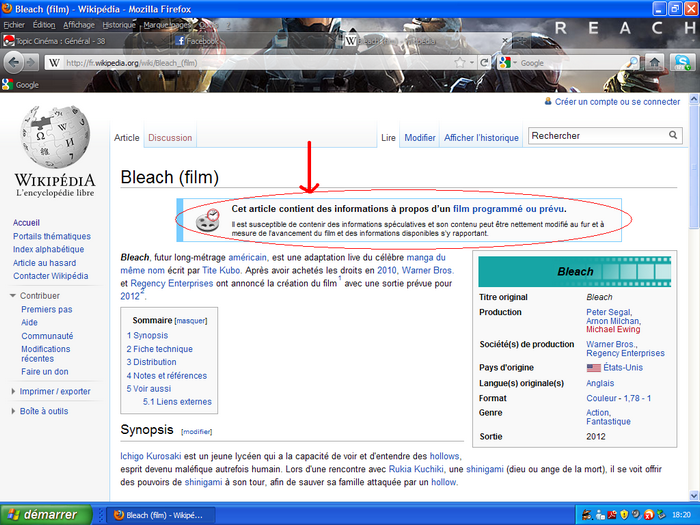The height and width of the screenshot is (525, 700).
Task: Click the Firefox icon in the taskbar button
Action: click(119, 515)
